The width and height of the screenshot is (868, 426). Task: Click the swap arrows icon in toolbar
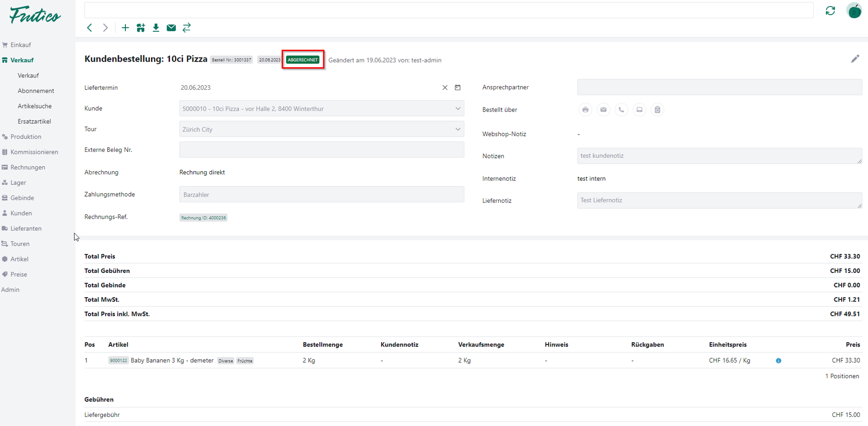click(x=187, y=28)
